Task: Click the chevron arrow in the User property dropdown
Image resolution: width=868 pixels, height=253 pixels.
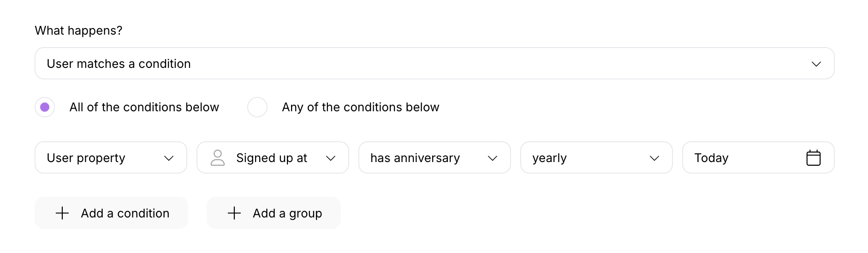Action: point(169,158)
